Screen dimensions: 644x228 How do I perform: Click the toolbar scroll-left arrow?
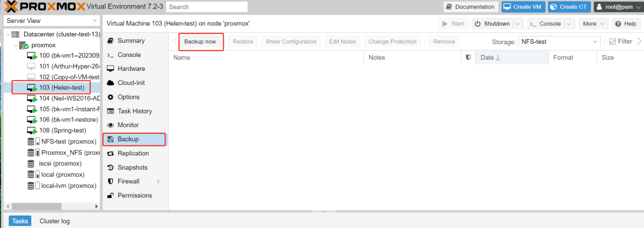coord(175,42)
